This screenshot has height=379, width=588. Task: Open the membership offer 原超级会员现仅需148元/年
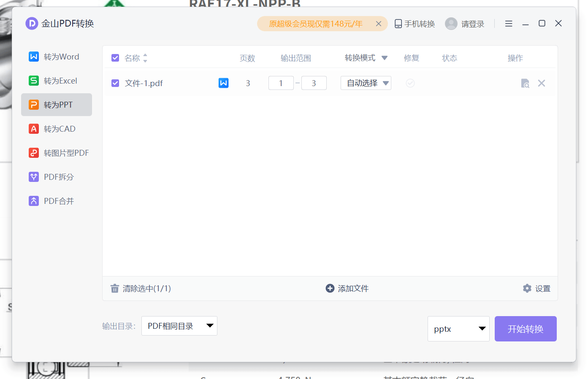point(316,24)
